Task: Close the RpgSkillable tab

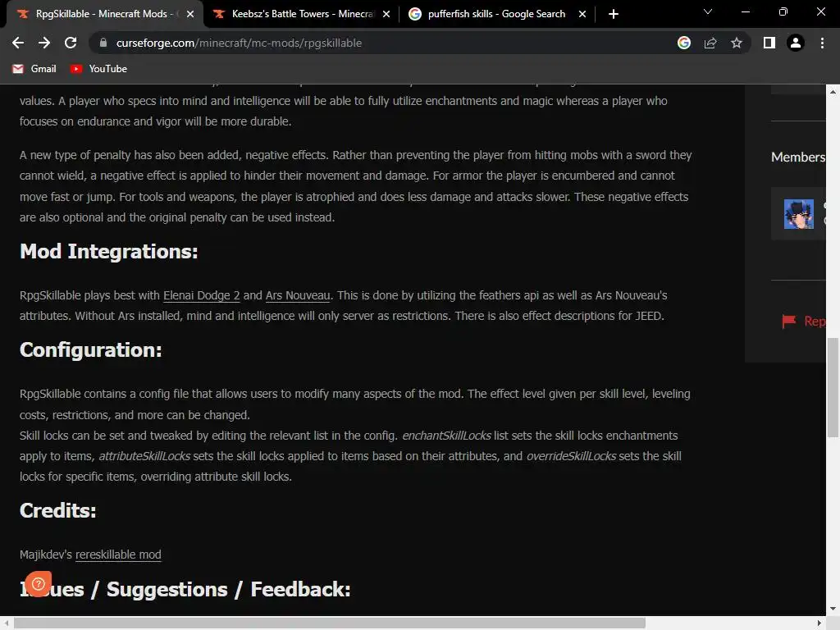Action: pos(190,14)
